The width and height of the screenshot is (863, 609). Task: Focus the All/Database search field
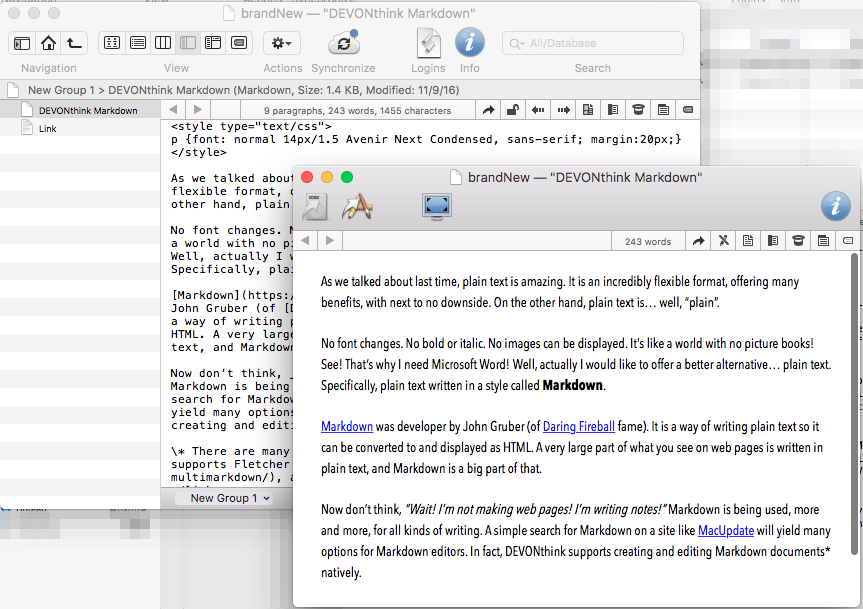(593, 43)
